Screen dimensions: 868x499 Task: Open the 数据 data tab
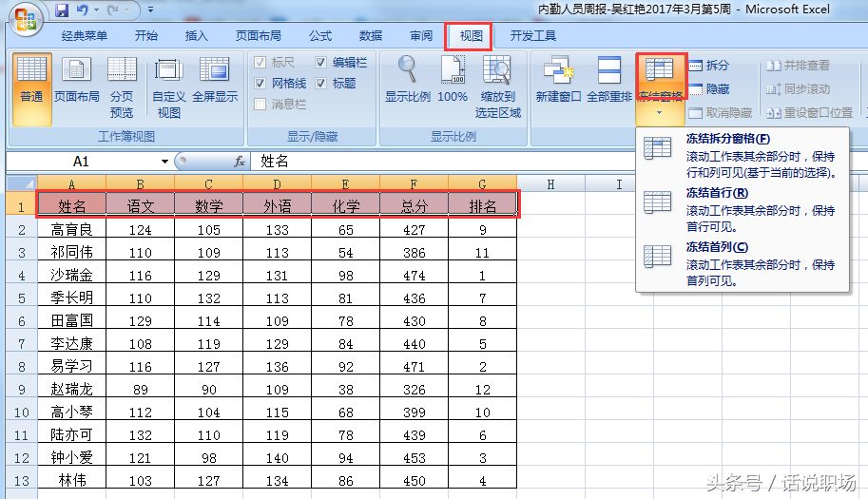(371, 36)
